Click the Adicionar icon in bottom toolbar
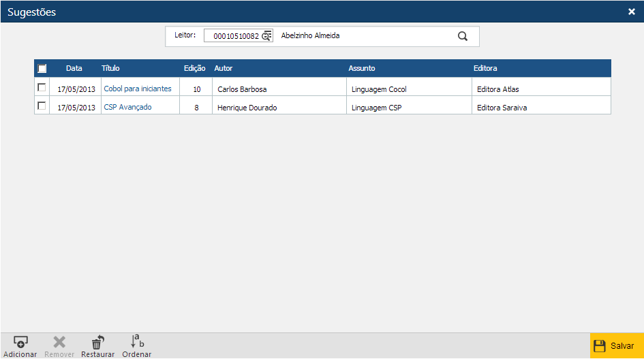644x359 pixels. (x=20, y=342)
